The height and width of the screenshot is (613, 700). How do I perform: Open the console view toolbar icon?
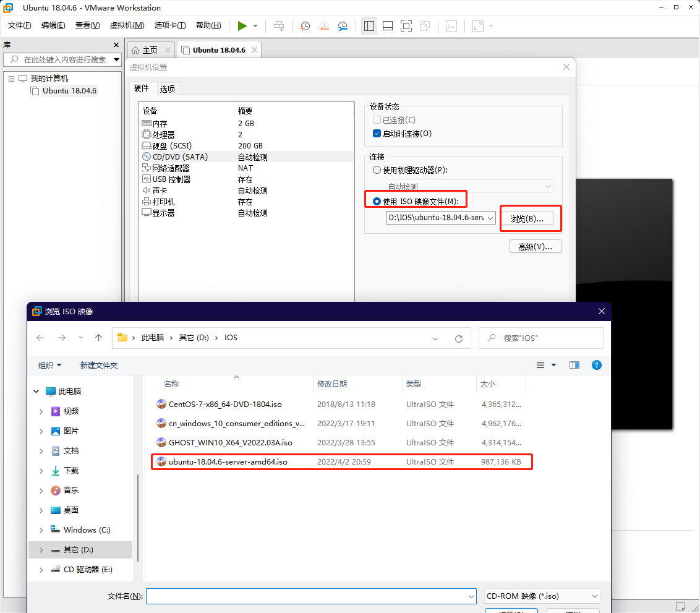tap(451, 26)
